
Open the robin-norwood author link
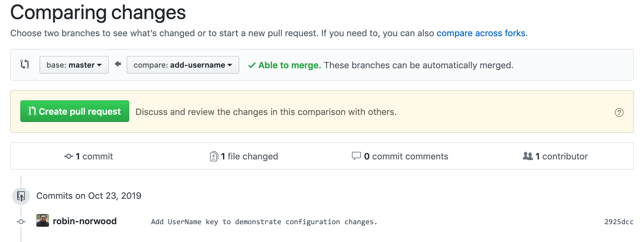tap(85, 221)
